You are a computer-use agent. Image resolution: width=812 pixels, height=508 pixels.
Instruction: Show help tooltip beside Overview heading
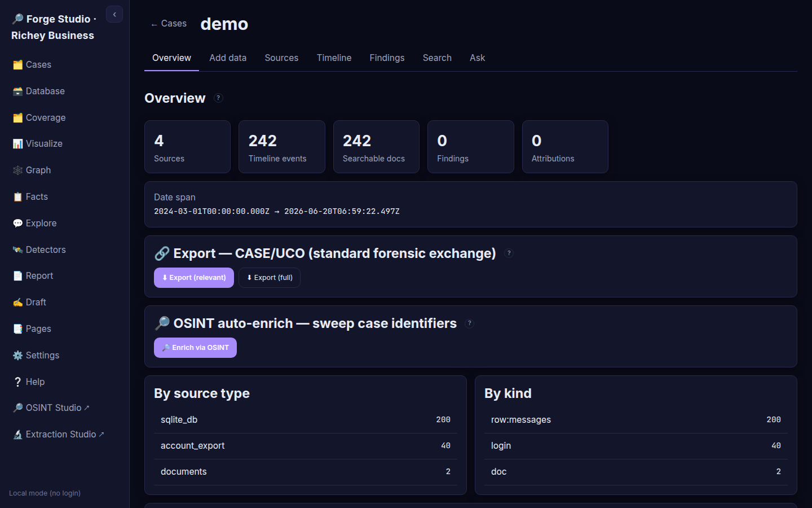[x=218, y=98]
